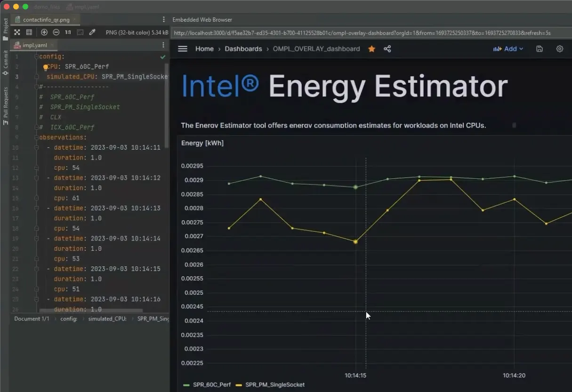Select the color picker tool in the image viewer
This screenshot has width=572, height=392.
click(x=93, y=32)
